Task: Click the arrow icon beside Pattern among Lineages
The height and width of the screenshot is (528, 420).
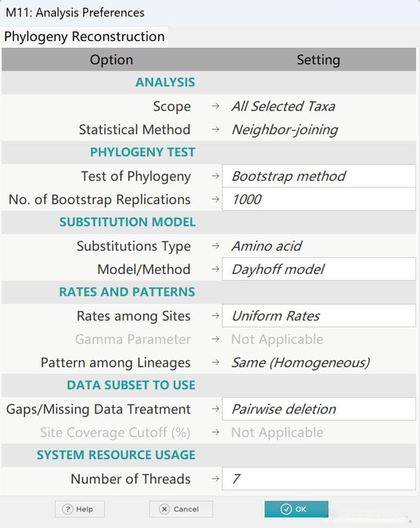Action: [x=215, y=362]
